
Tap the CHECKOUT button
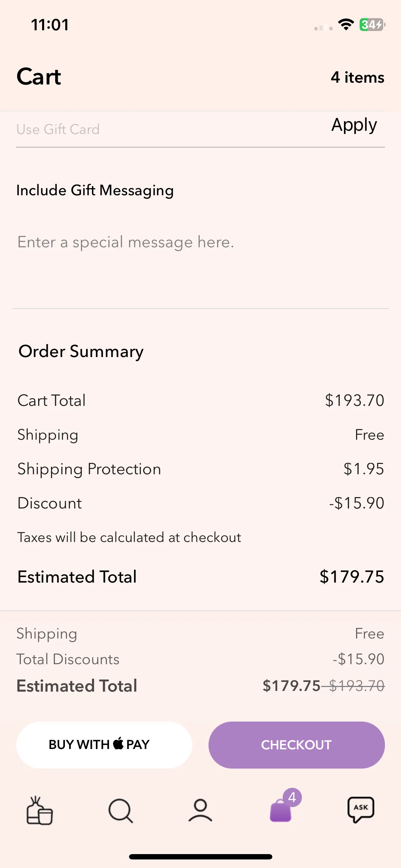297,745
